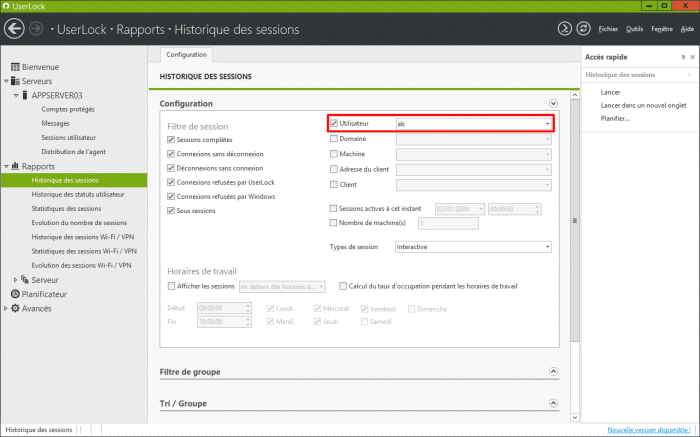Viewport: 700px width, 437px height.
Task: Expand the Avancés tree node
Action: (x=5, y=308)
